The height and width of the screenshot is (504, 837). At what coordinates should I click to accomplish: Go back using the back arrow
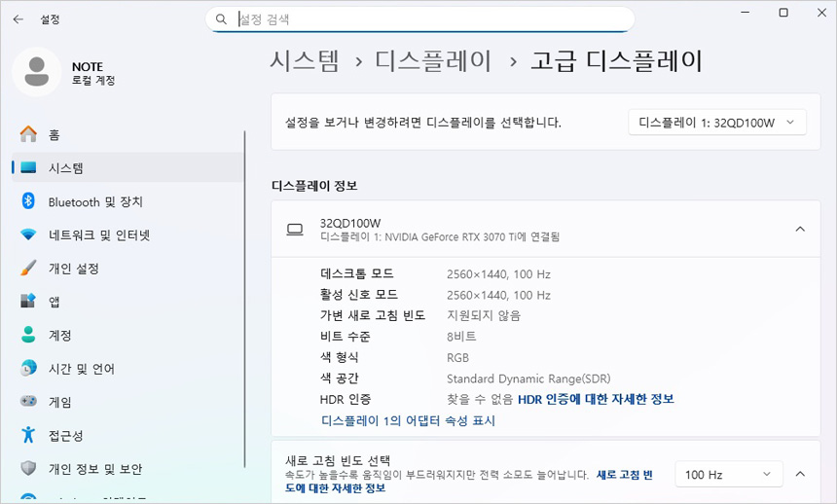tap(18, 18)
